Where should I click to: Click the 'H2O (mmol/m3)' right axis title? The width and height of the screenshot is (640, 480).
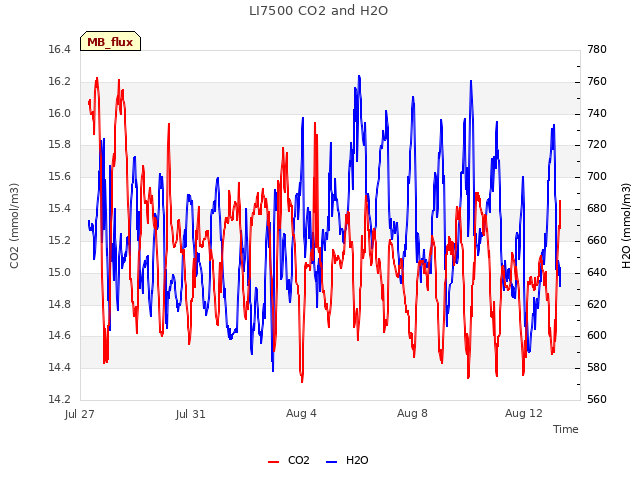click(626, 226)
